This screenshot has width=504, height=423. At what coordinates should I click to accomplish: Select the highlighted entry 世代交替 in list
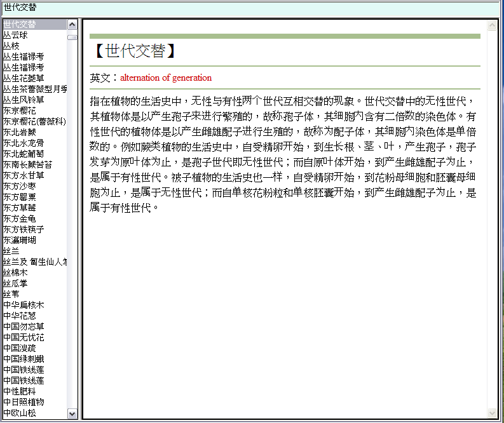(35, 24)
